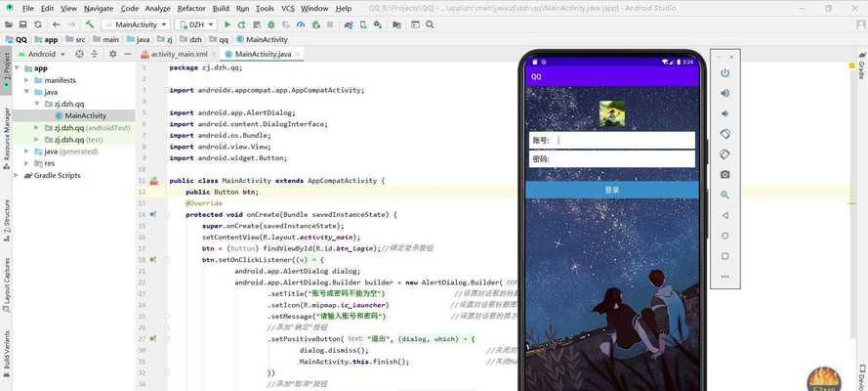This screenshot has width=868, height=391.
Task: Click the class run gutter icon beside the MainActivity class declaration
Action: (154, 181)
